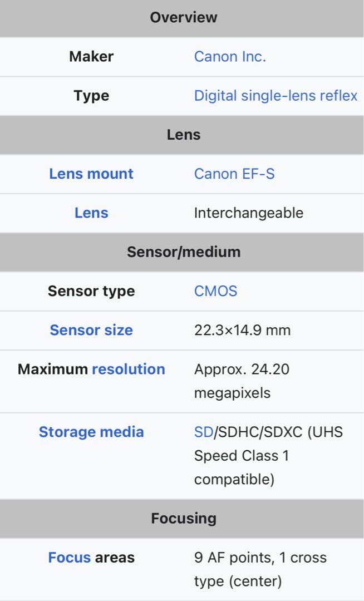This screenshot has height=601, width=364.
Task: Open the Canon EF-S link
Action: point(234,174)
